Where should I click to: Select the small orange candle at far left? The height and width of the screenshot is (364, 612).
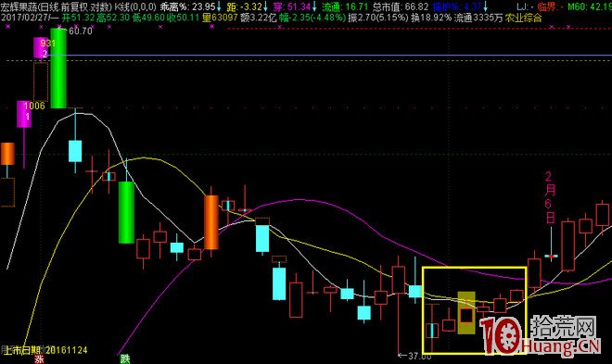pos(7,154)
